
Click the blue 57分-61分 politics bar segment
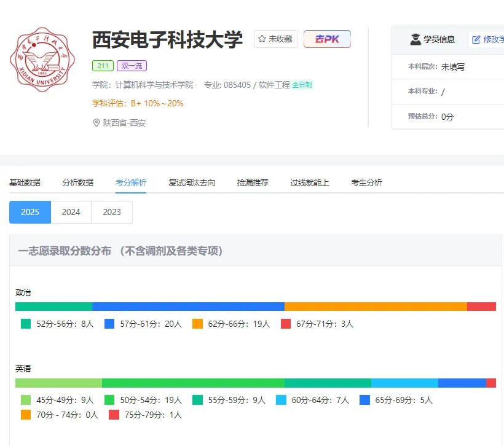pyautogui.click(x=188, y=307)
